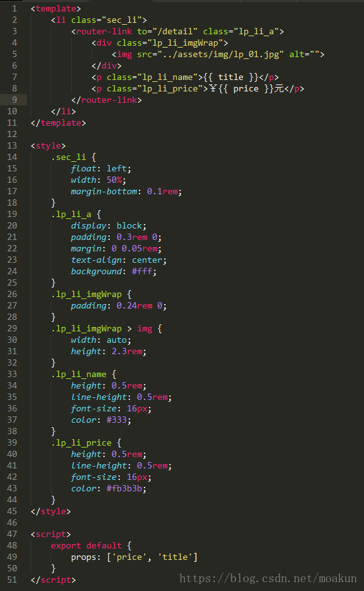Viewport: 364px width, 591px height.
Task: Click the closing </router-link> tag
Action: click(107, 100)
